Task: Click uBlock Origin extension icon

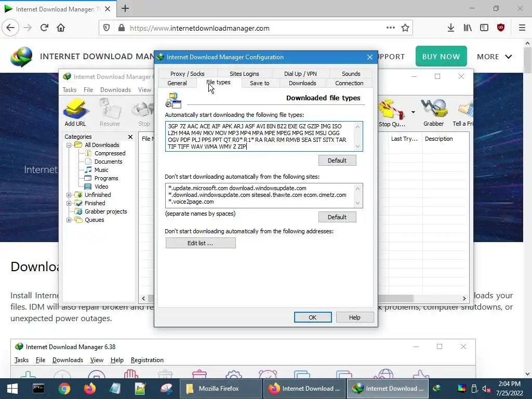Action: [x=501, y=28]
